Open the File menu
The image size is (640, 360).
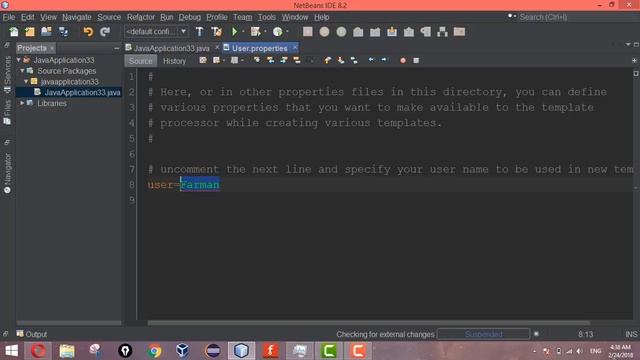click(x=9, y=17)
